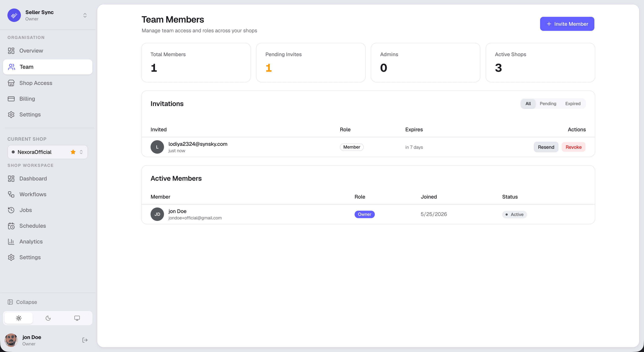
Task: Click lodiya2324@synsky.com email text
Action: tap(198, 144)
